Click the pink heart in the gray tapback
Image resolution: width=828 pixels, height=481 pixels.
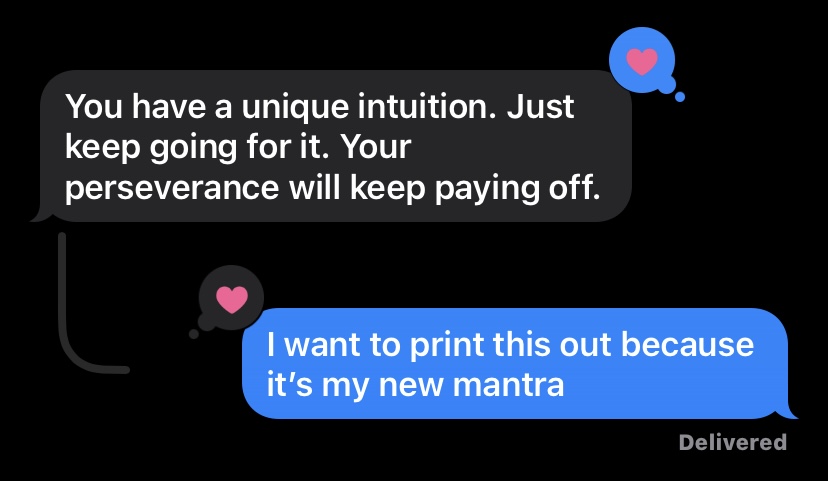pos(232,299)
